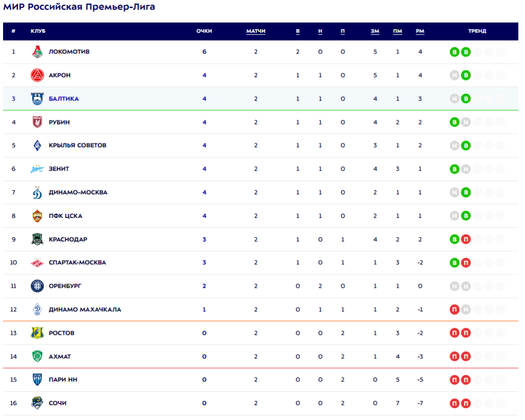Click Pari NN's goal difference -5
Viewport: 525px width, 420px height.
tap(420, 379)
